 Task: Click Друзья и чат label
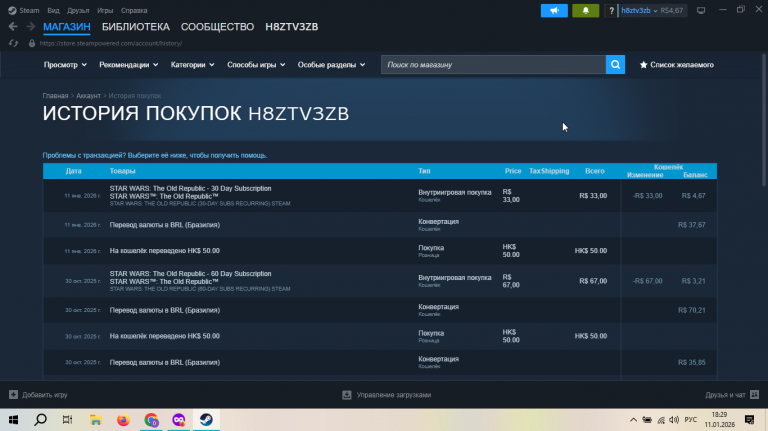(x=725, y=395)
